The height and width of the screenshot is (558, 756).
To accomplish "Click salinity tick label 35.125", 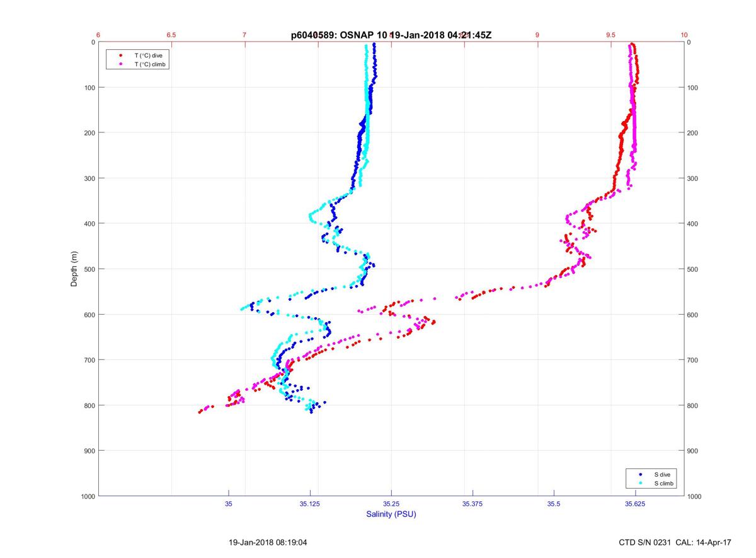I will tap(310, 504).
